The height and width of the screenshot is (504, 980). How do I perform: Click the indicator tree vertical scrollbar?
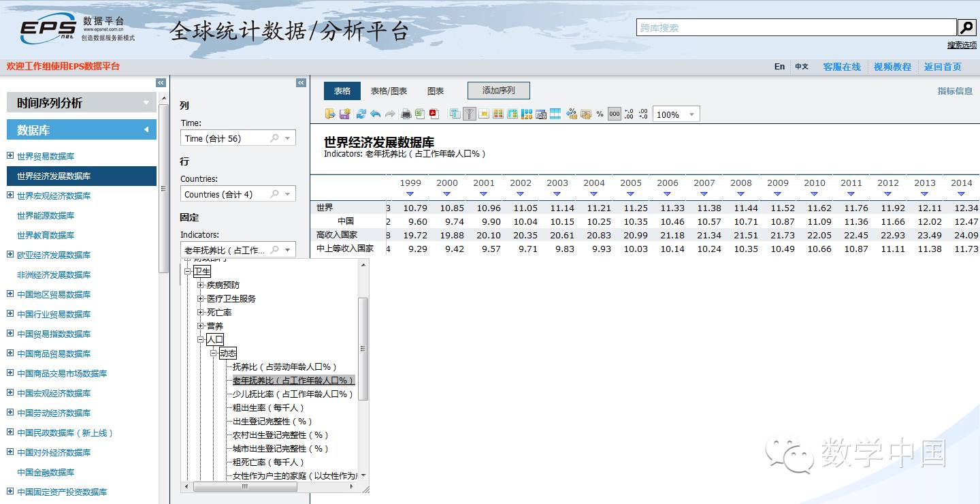pyautogui.click(x=363, y=347)
